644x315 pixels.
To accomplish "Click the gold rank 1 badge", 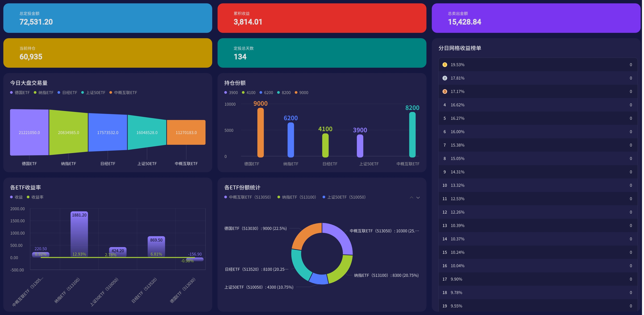I will (445, 65).
